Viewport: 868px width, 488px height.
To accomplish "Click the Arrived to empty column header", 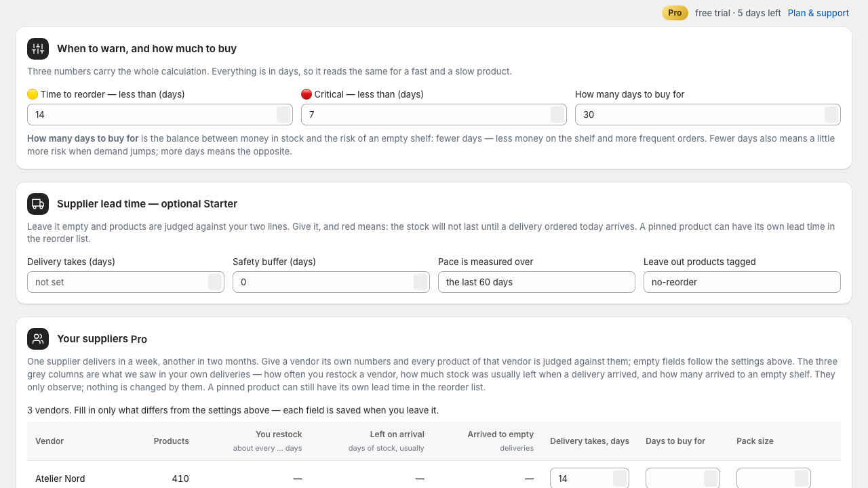I will point(500,434).
